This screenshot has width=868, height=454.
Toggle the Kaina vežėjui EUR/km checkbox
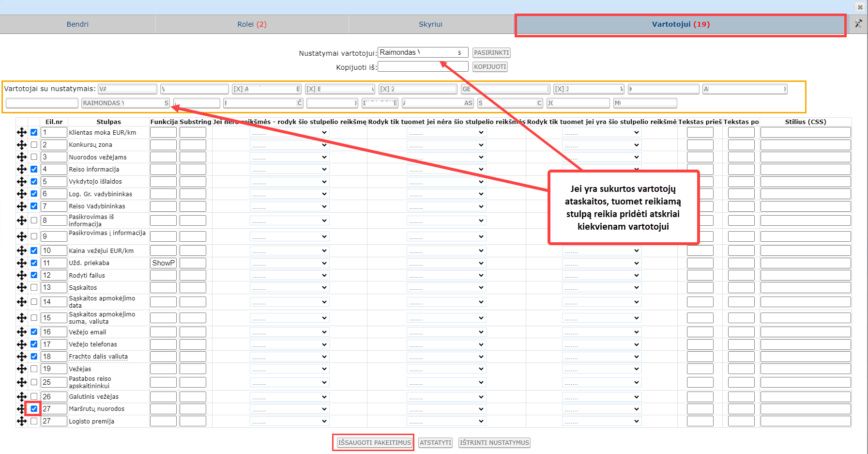coord(34,250)
